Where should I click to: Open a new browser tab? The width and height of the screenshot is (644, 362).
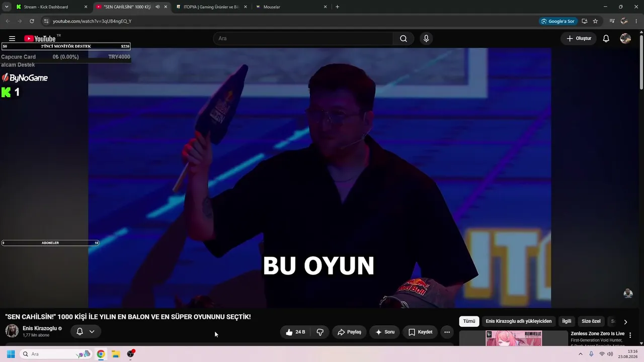pos(337,7)
